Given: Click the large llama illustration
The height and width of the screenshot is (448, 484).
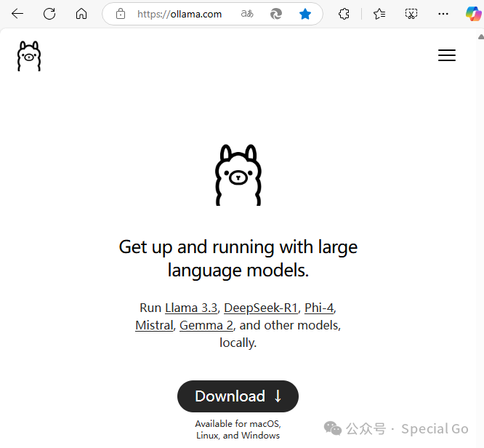Looking at the screenshot, I should [x=238, y=175].
